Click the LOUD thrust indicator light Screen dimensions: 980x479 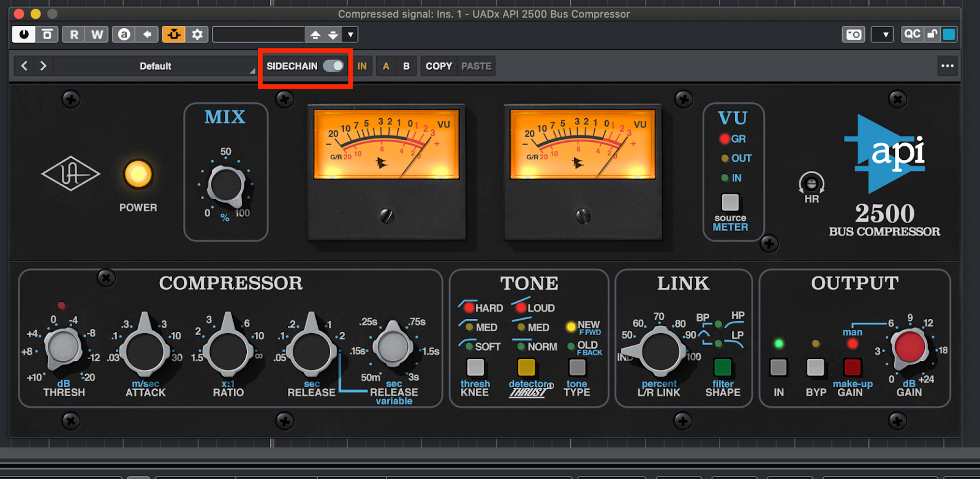[521, 307]
